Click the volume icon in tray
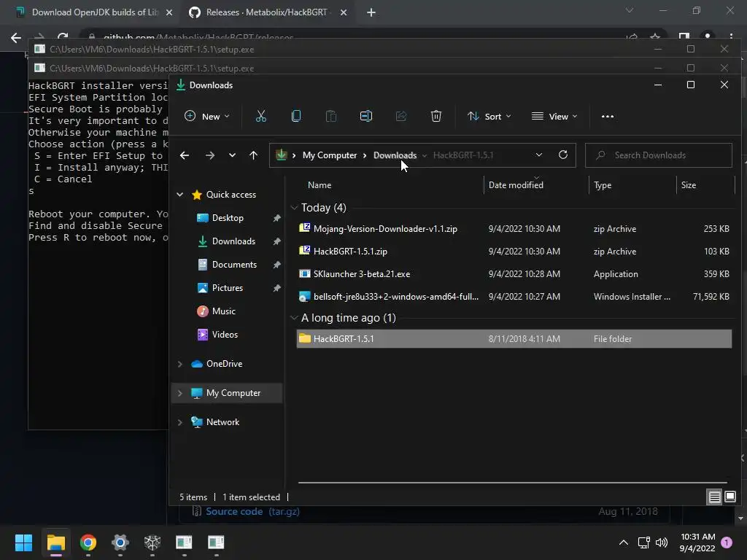 662,542
